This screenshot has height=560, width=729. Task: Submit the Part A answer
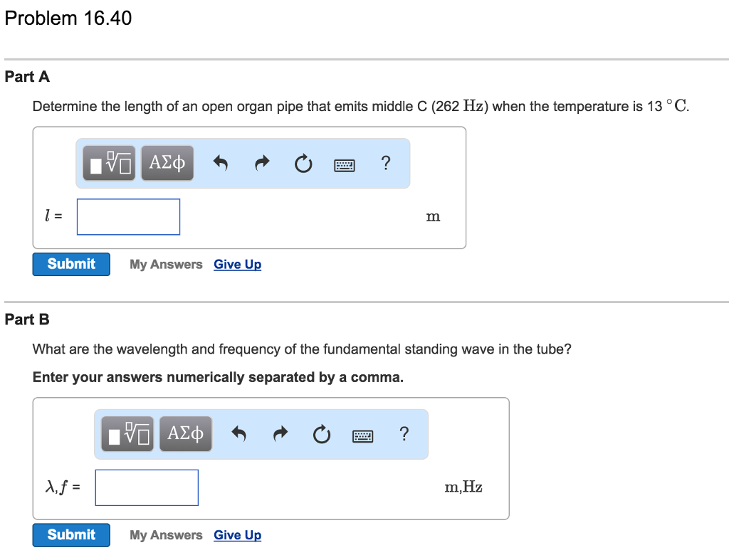[x=71, y=264]
